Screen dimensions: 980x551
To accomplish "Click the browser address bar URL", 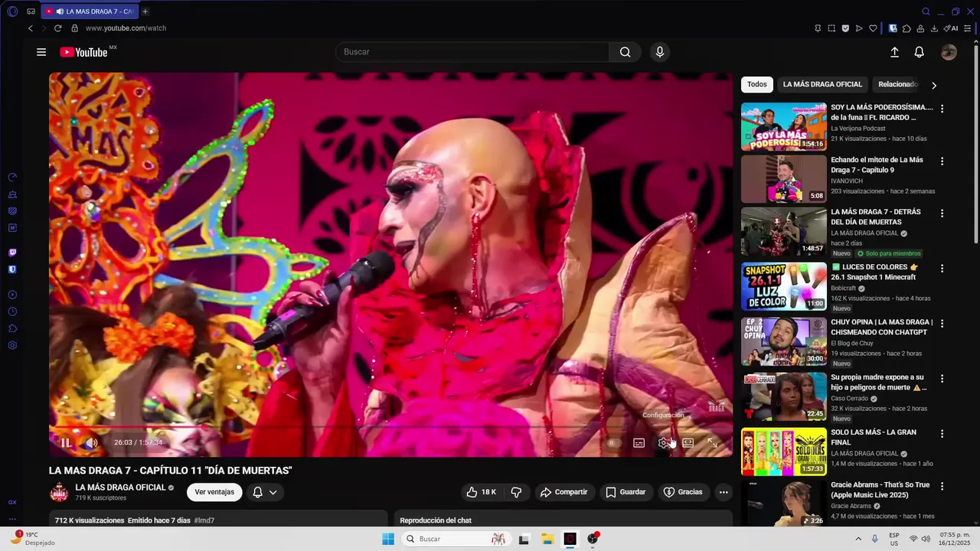I will tap(126, 28).
